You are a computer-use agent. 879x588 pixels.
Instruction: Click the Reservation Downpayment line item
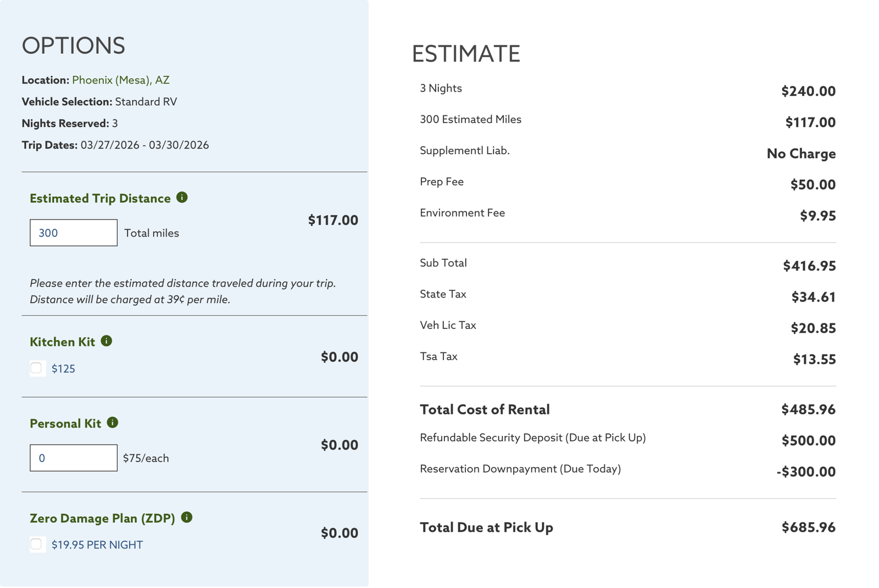click(520, 469)
